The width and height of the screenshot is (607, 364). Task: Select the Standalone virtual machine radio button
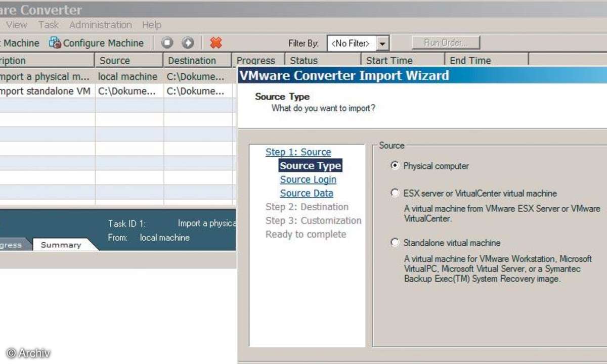tap(395, 242)
